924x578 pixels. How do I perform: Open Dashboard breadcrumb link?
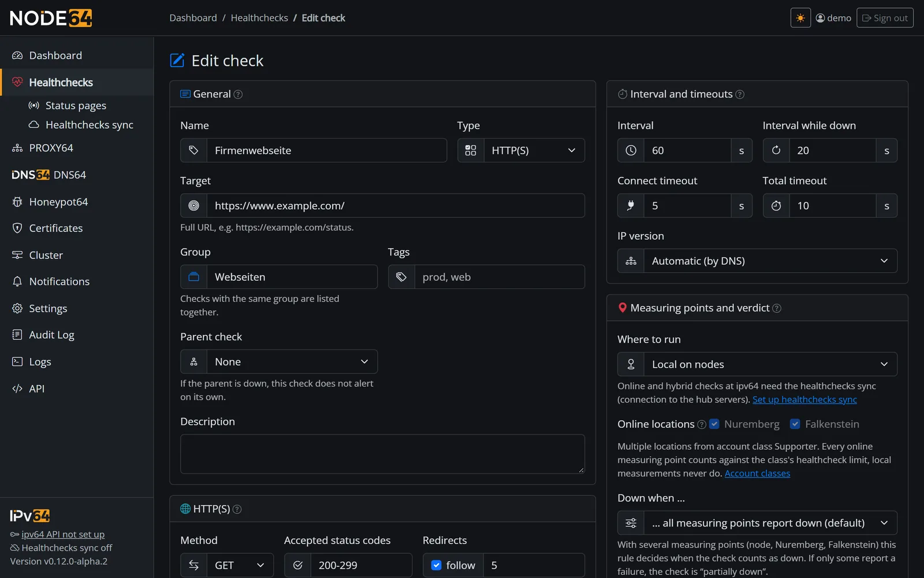[193, 18]
